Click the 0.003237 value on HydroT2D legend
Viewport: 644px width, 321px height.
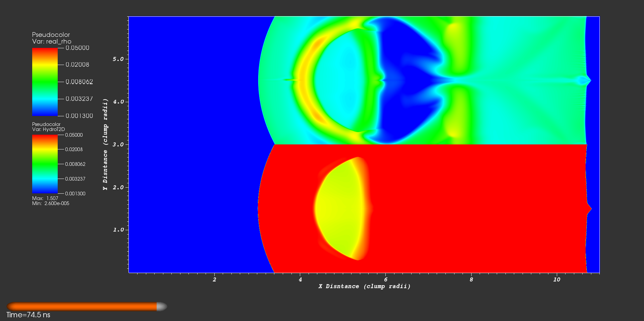[x=75, y=179]
